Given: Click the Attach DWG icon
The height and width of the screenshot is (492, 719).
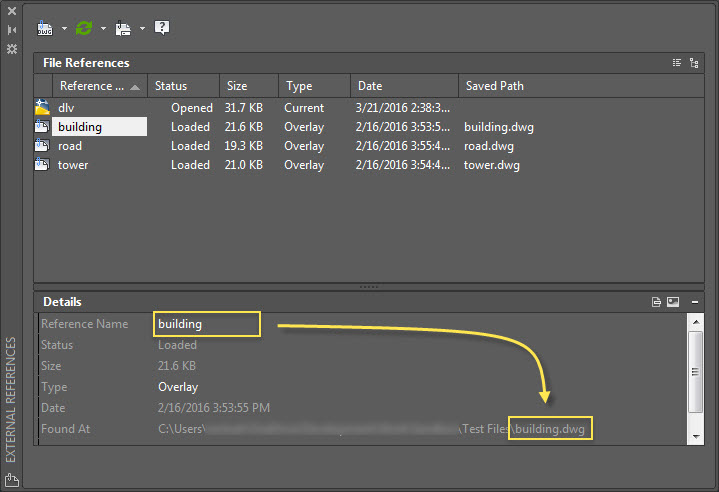Looking at the screenshot, I should click(x=45, y=28).
